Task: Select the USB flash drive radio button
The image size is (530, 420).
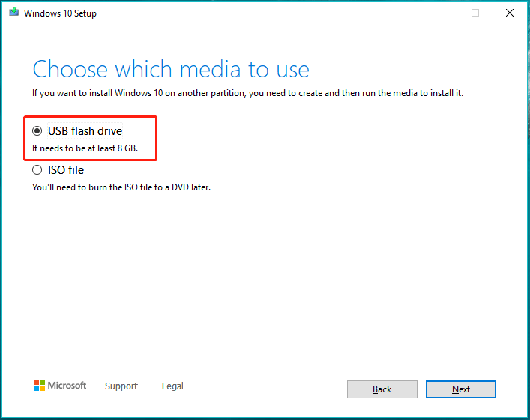Action: pos(37,130)
